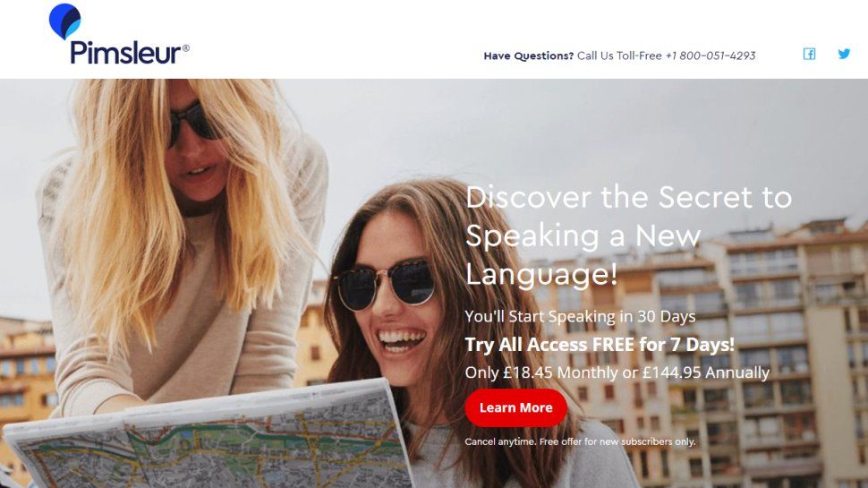Open the Facebook page icon
Viewport: 868px width, 488px height.
click(809, 54)
